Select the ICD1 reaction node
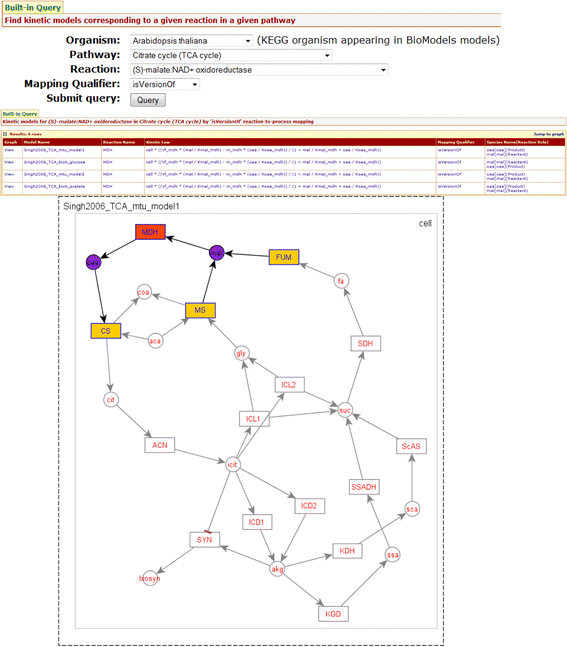The image size is (567, 647). (x=257, y=522)
